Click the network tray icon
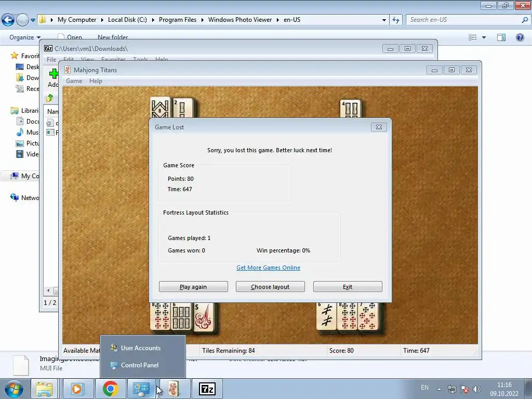532x399 pixels. click(451, 389)
